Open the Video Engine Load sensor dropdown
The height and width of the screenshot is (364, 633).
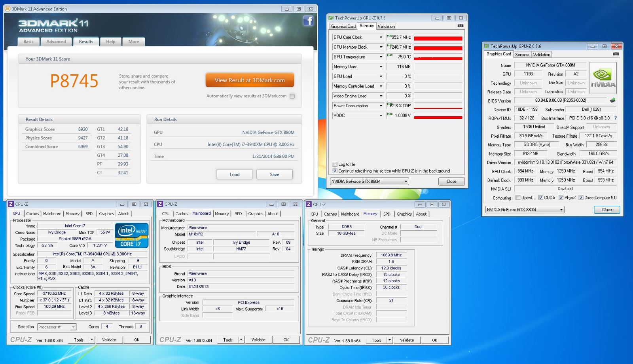coord(381,96)
